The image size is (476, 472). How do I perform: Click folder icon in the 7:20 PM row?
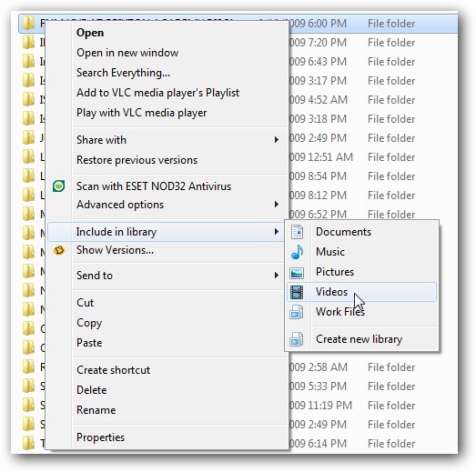tap(28, 43)
